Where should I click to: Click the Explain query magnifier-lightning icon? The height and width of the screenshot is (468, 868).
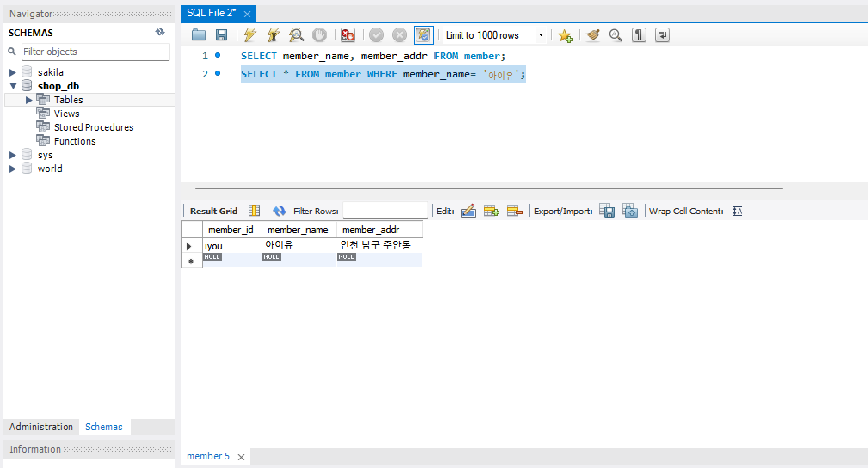point(296,35)
